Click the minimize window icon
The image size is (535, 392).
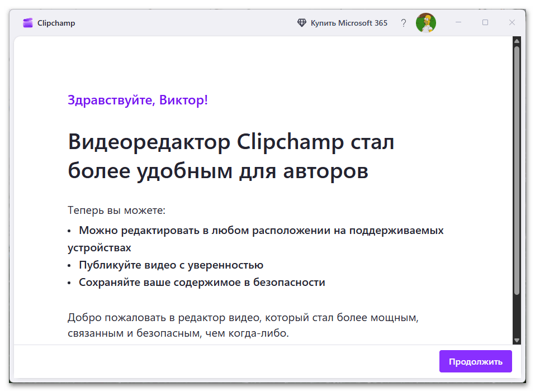click(457, 22)
